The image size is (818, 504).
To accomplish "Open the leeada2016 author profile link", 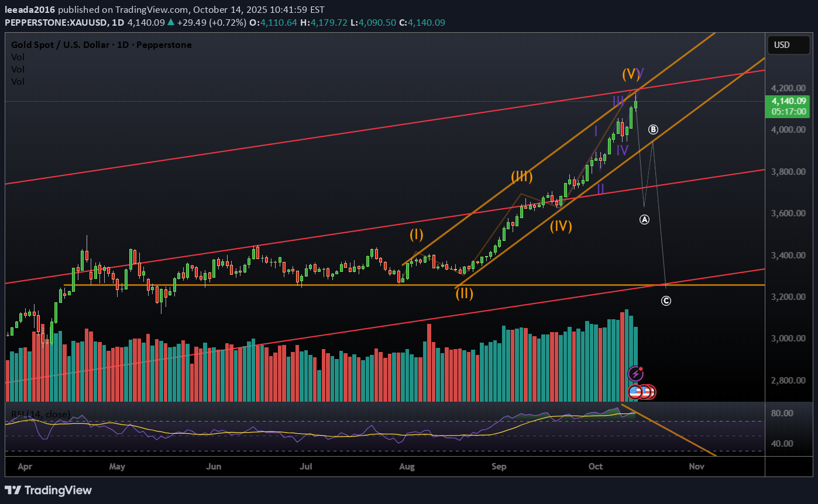I will point(30,10).
